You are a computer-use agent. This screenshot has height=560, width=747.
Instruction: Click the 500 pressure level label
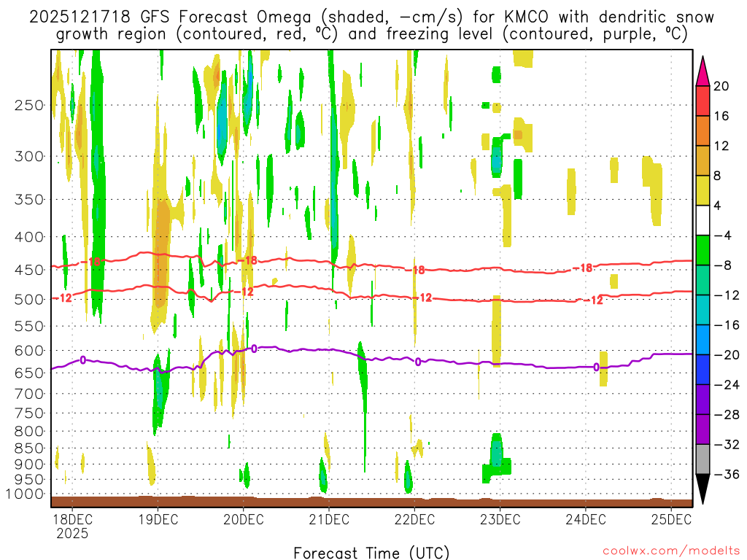coord(29,300)
